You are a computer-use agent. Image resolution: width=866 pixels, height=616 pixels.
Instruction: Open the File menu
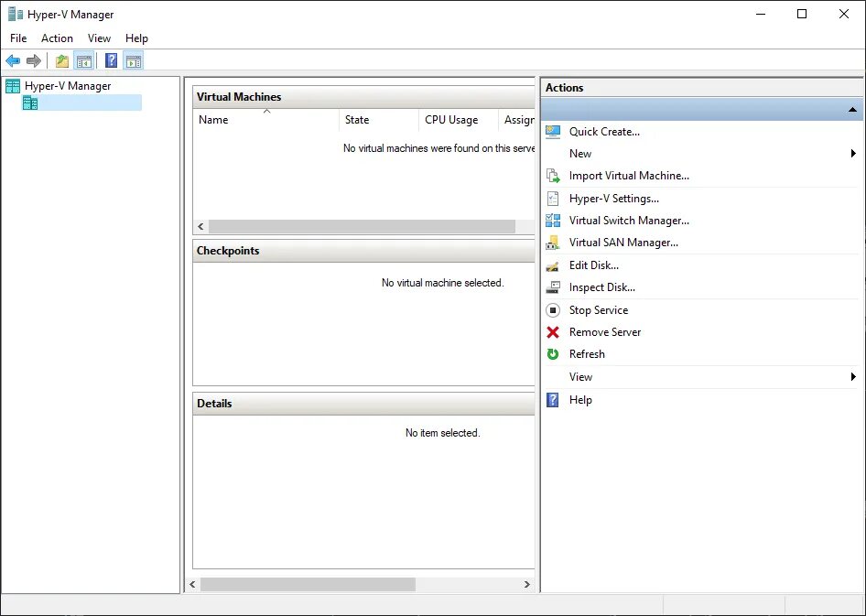[18, 38]
